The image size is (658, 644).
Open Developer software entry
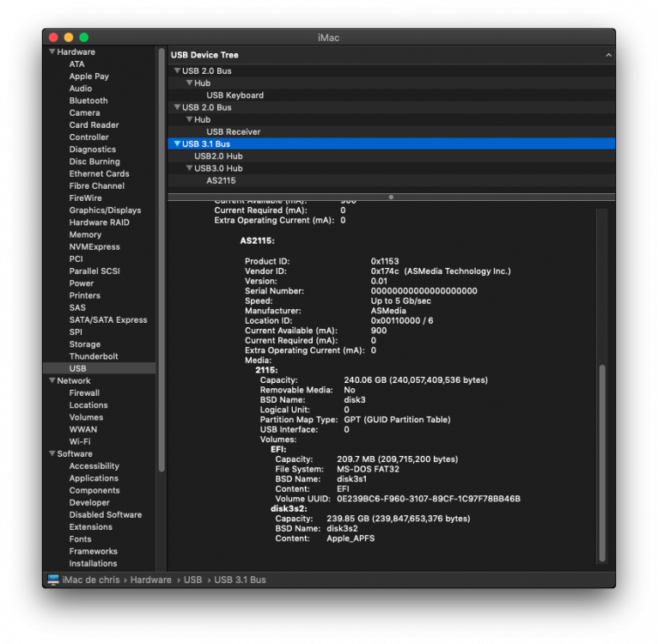(x=89, y=502)
